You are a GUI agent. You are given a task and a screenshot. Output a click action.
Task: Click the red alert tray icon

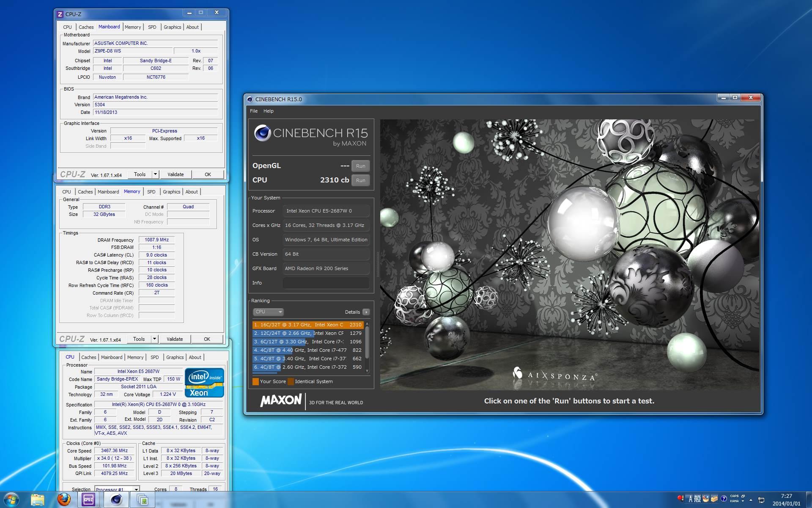coord(680,498)
